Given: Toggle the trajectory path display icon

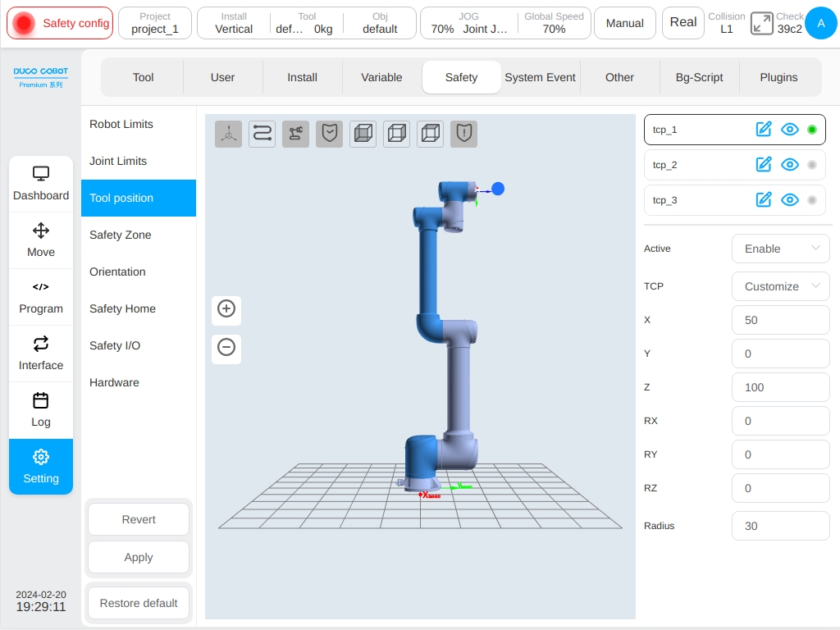Looking at the screenshot, I should [262, 134].
